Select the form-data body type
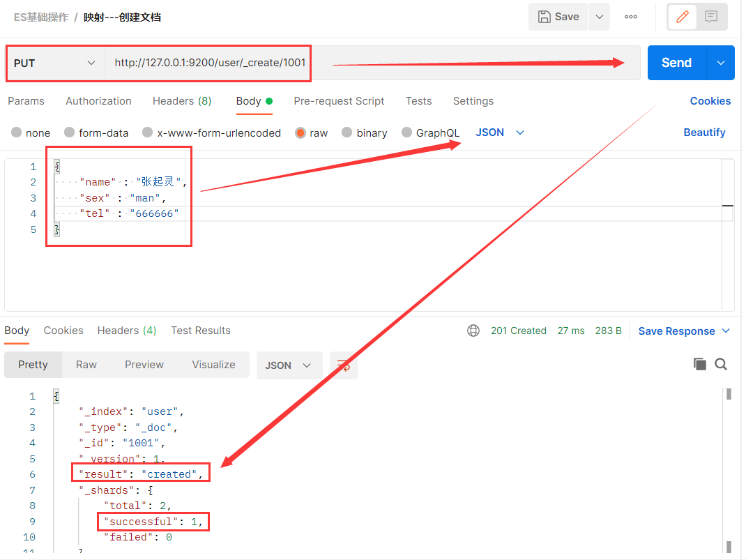The height and width of the screenshot is (560, 746). pyautogui.click(x=96, y=133)
